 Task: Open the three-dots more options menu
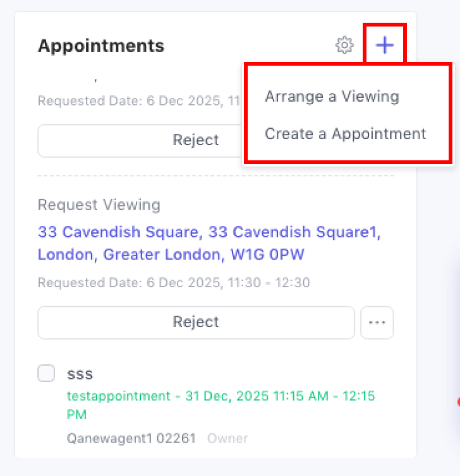377,322
